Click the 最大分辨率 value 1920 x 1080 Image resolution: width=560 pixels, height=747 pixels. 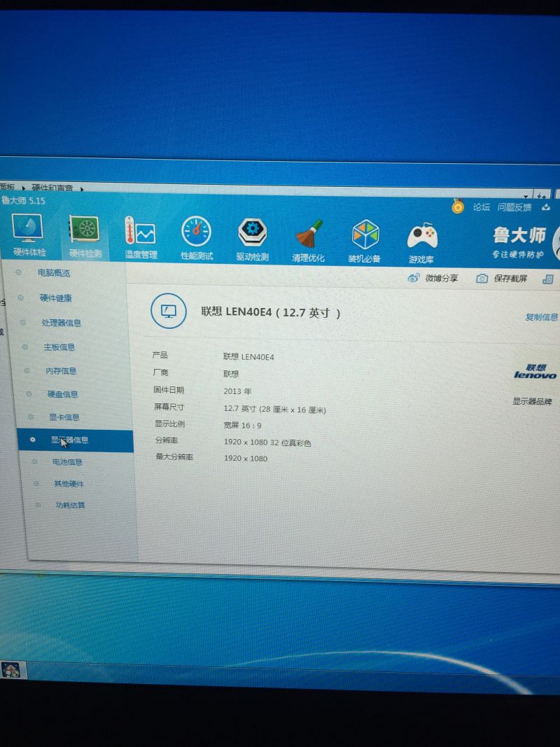[245, 459]
